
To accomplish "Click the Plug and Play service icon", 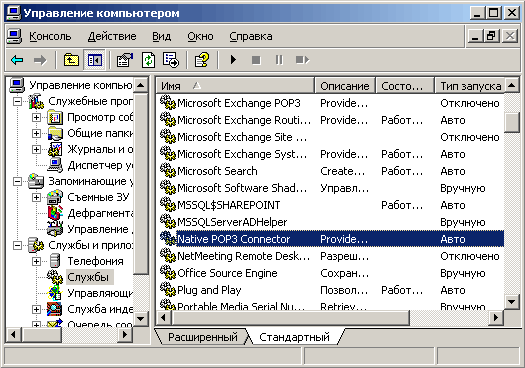I will point(167,290).
